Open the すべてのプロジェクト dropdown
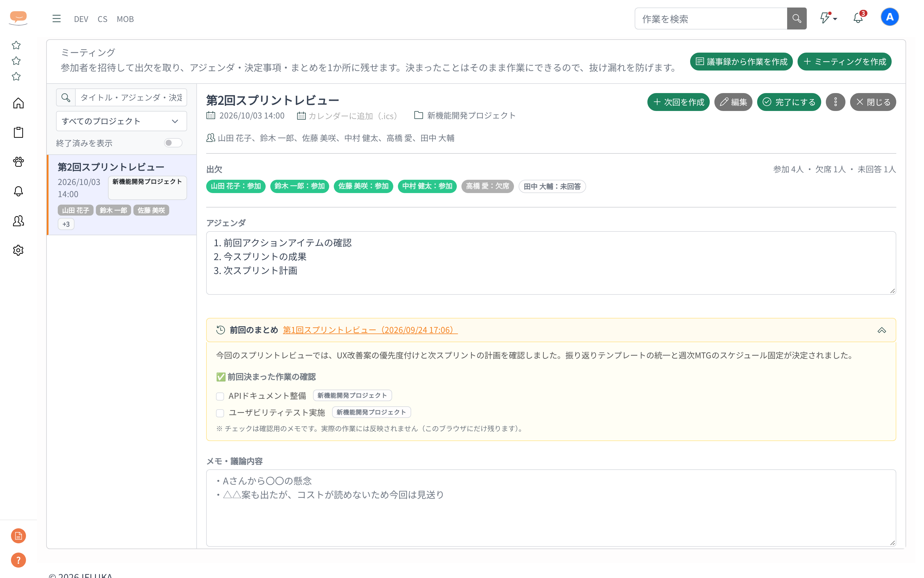This screenshot has width=924, height=578. tap(121, 121)
